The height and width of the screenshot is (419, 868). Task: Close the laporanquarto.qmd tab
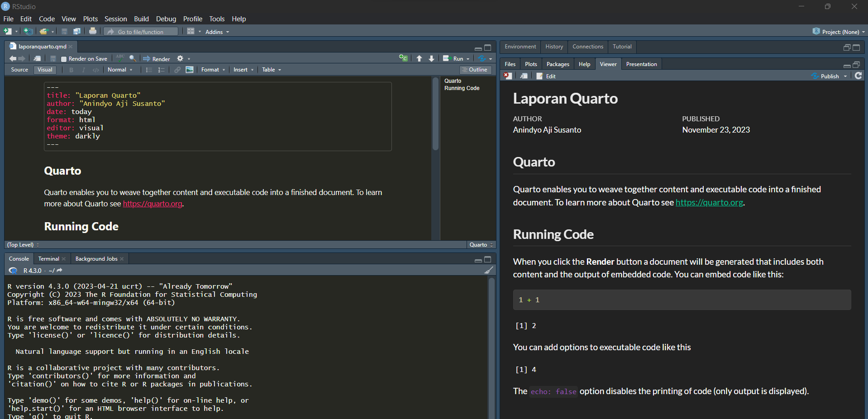[x=71, y=47]
